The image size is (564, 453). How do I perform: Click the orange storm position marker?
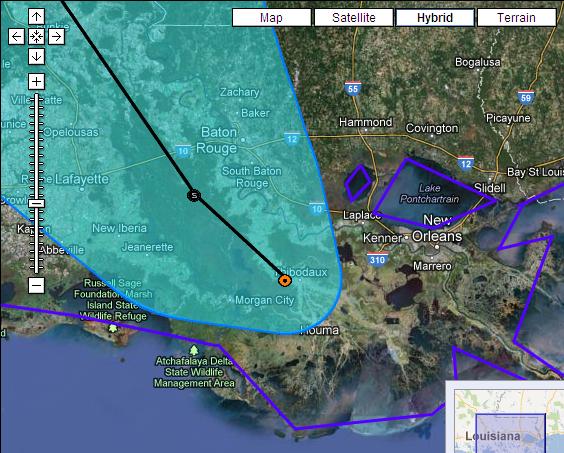(285, 280)
